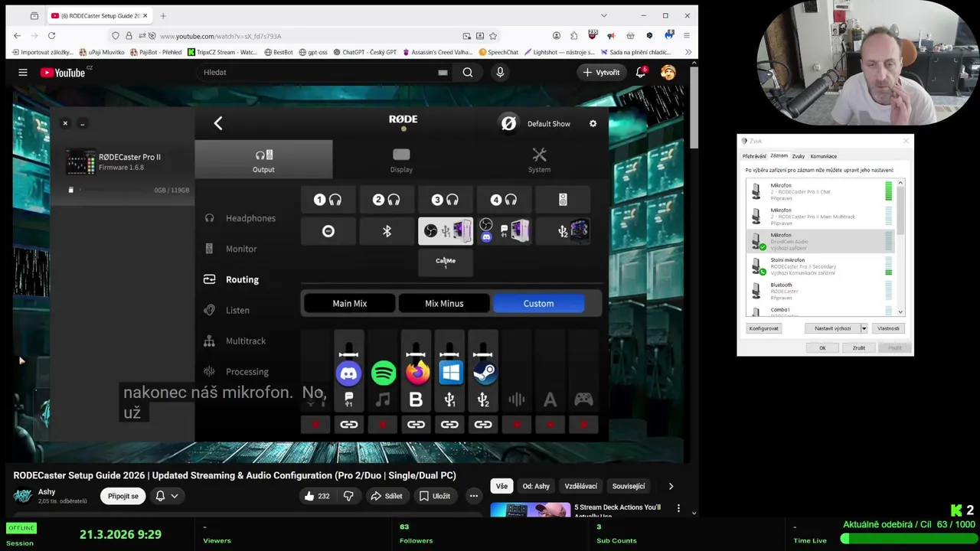
Task: Open Listen section in sidebar
Action: 227,310
